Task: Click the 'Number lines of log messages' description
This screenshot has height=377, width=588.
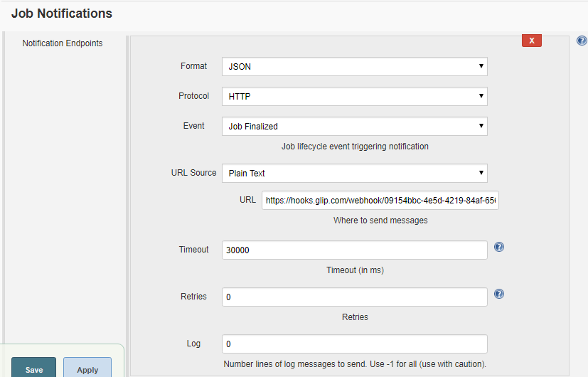Action: click(355, 364)
